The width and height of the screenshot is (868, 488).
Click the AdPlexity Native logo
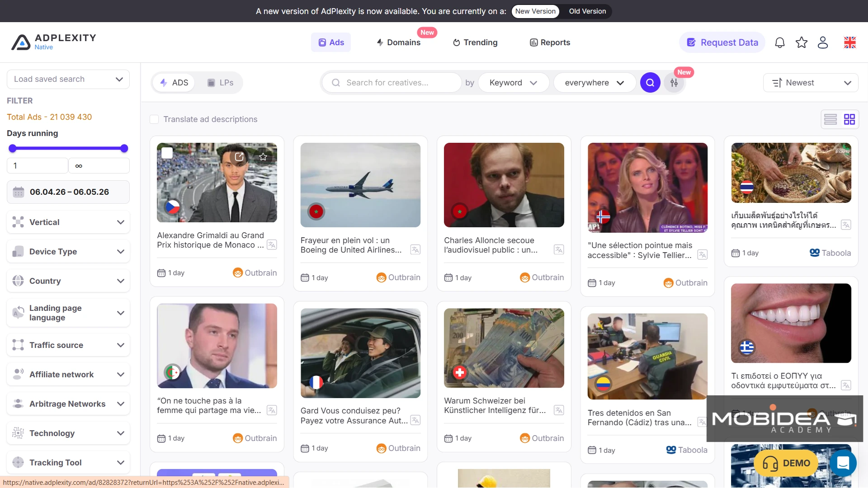[53, 42]
